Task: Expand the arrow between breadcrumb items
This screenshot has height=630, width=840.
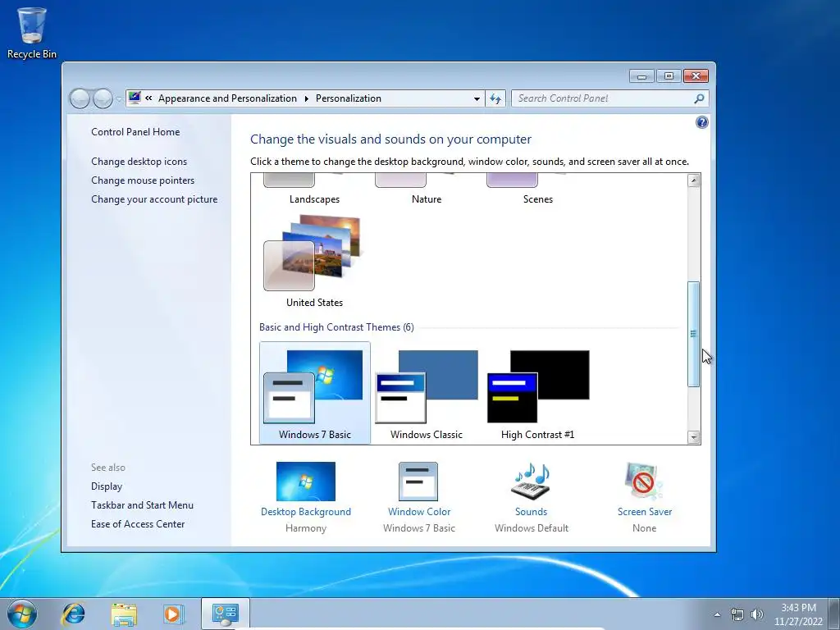Action: coord(307,98)
